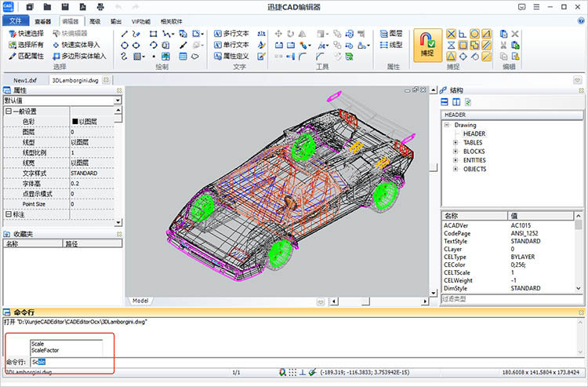
Task: Click the command line input field
Action: (x=71, y=362)
